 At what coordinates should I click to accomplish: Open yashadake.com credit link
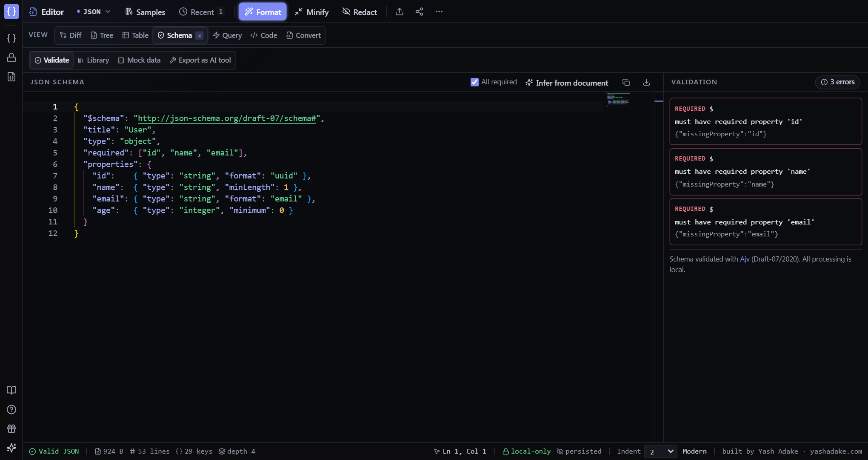[836, 451]
